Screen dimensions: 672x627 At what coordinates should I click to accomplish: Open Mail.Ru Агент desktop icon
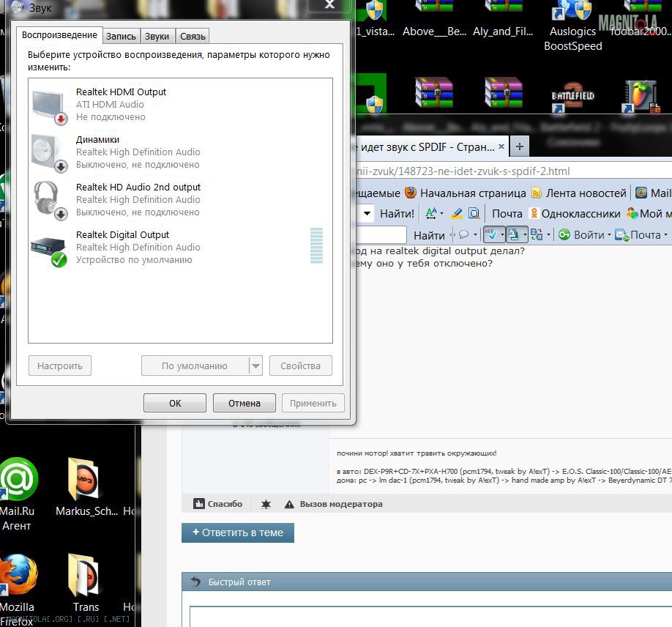coord(18,493)
